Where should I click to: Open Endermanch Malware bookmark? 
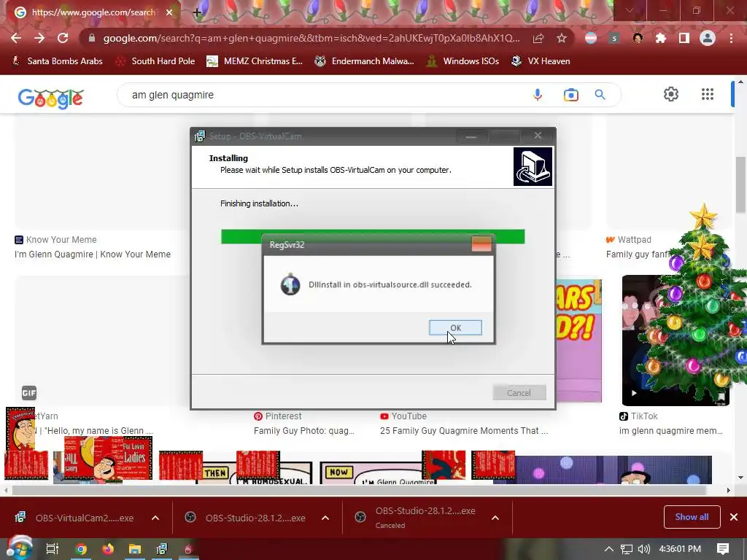point(364,61)
